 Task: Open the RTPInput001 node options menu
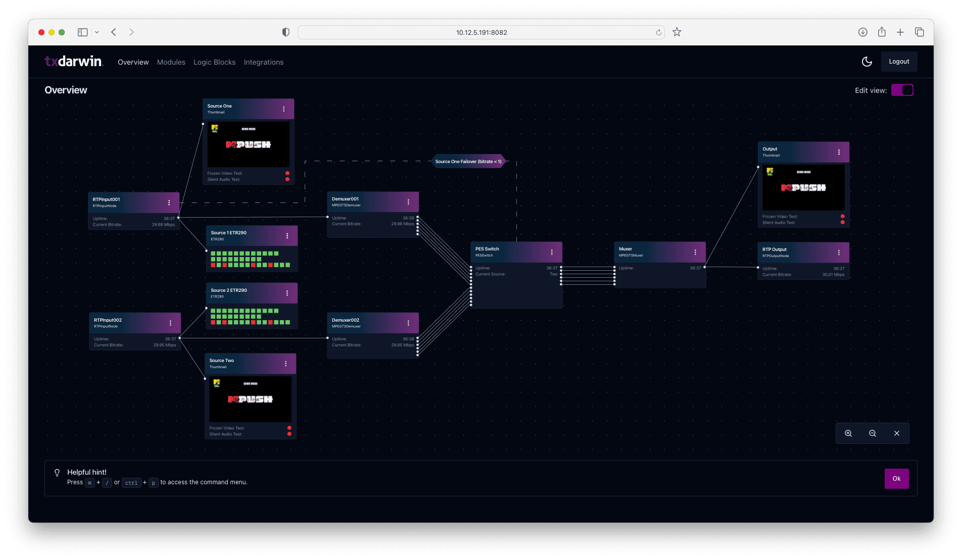170,202
